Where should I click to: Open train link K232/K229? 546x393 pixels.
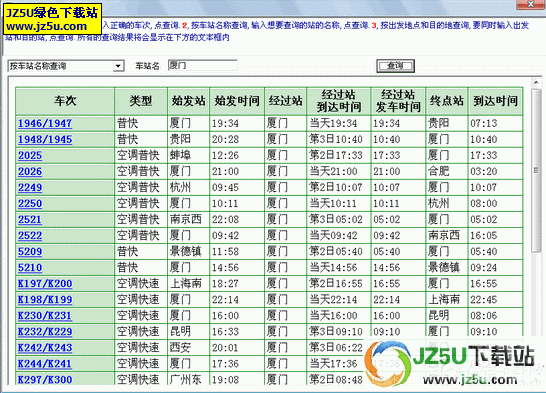(x=45, y=331)
